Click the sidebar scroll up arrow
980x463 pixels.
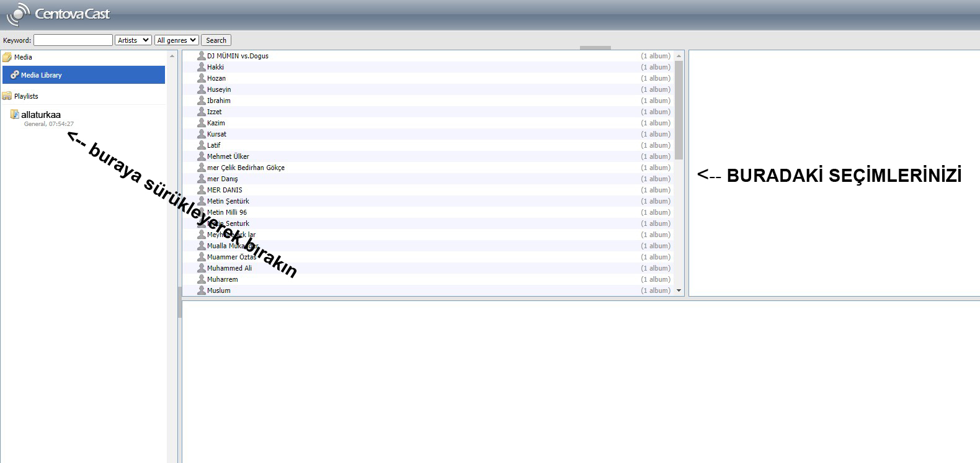pyautogui.click(x=172, y=56)
